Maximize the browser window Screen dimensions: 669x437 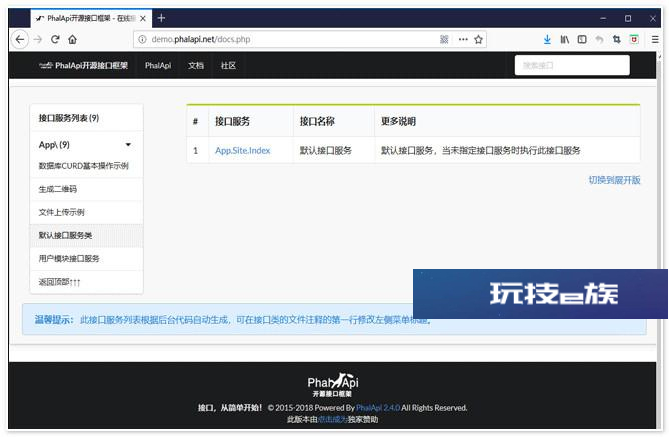tap(628, 18)
